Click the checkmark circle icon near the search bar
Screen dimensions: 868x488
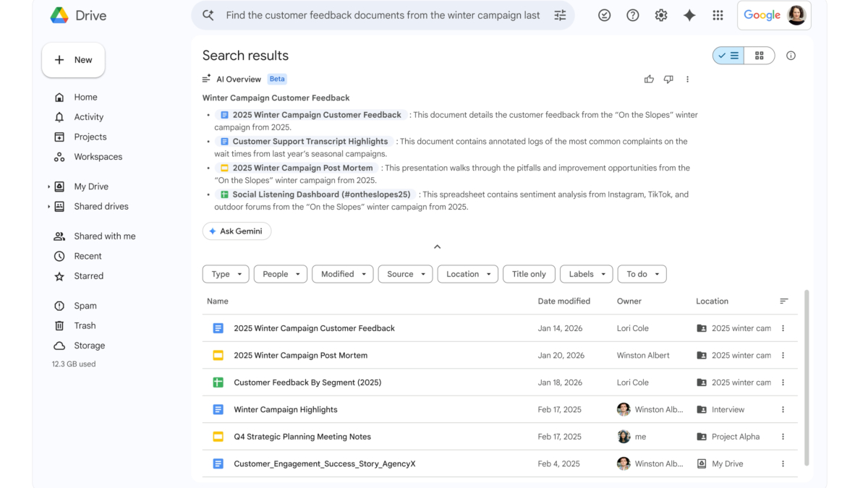(x=604, y=14)
